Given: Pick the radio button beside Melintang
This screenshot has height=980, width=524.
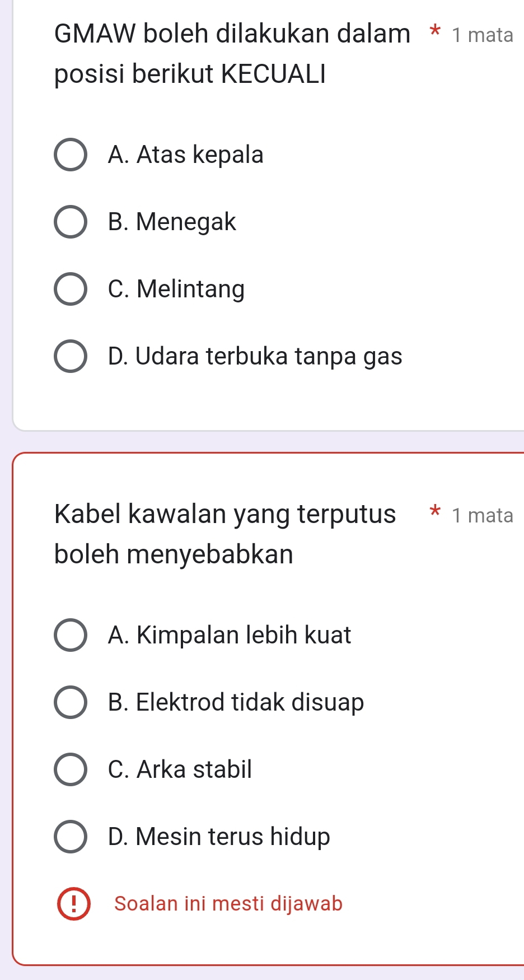Looking at the screenshot, I should click(x=71, y=290).
